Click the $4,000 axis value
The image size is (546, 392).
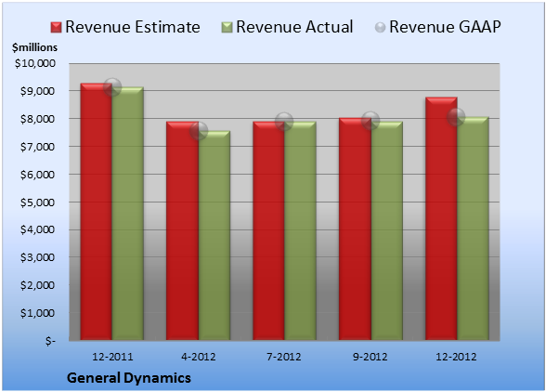point(37,230)
